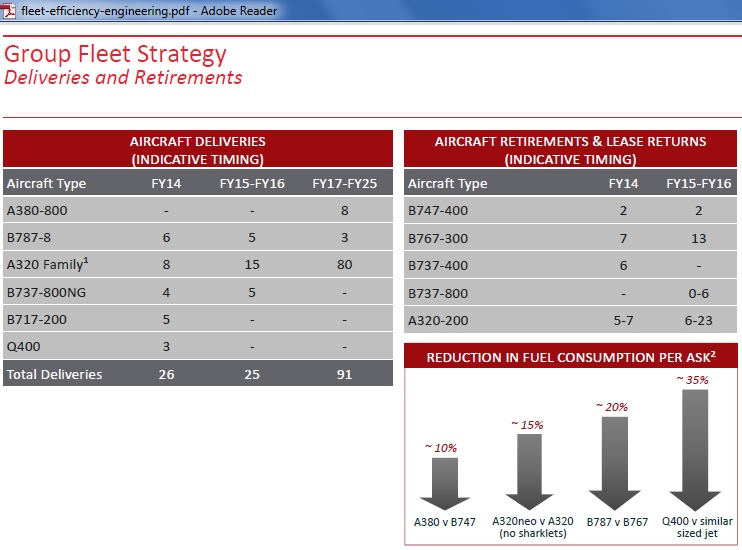Click B787-8 FY15-FY16 value 5
Image resolution: width=742 pixels, height=550 pixels.
[x=252, y=238]
